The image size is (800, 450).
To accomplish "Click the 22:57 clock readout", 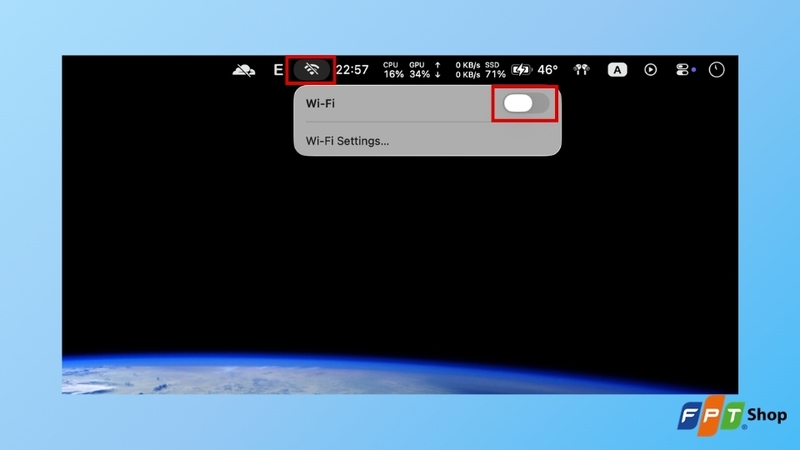I will [352, 70].
